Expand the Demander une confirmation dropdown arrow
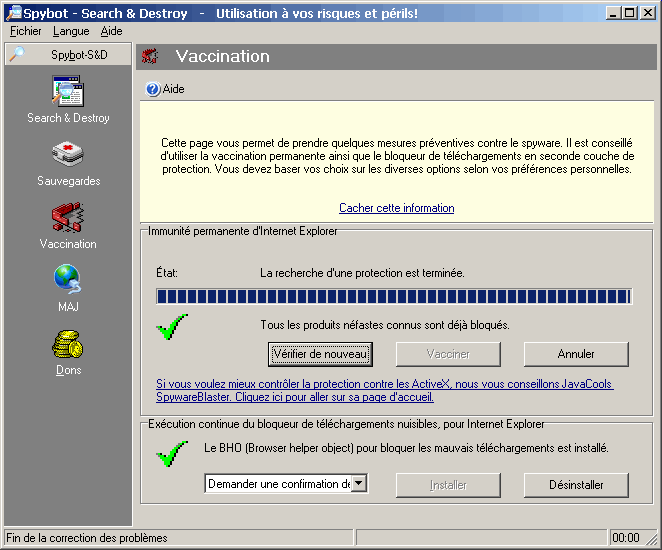 pos(359,483)
